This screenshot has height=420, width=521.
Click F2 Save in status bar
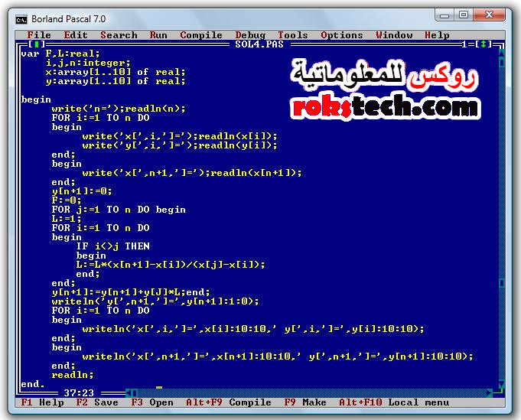[x=97, y=402]
